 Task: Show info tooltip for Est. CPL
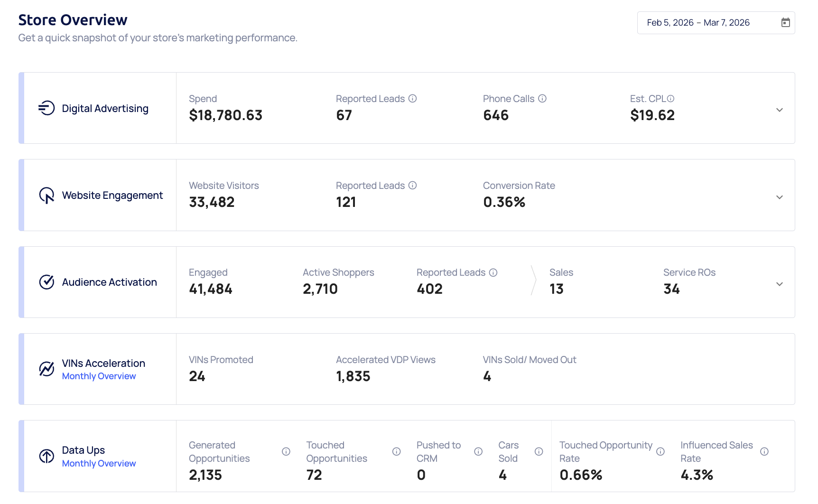[x=670, y=99]
